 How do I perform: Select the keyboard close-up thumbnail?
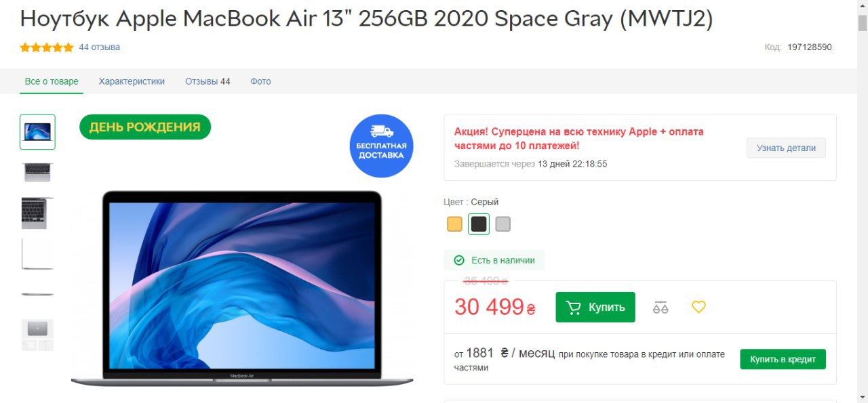(37, 213)
